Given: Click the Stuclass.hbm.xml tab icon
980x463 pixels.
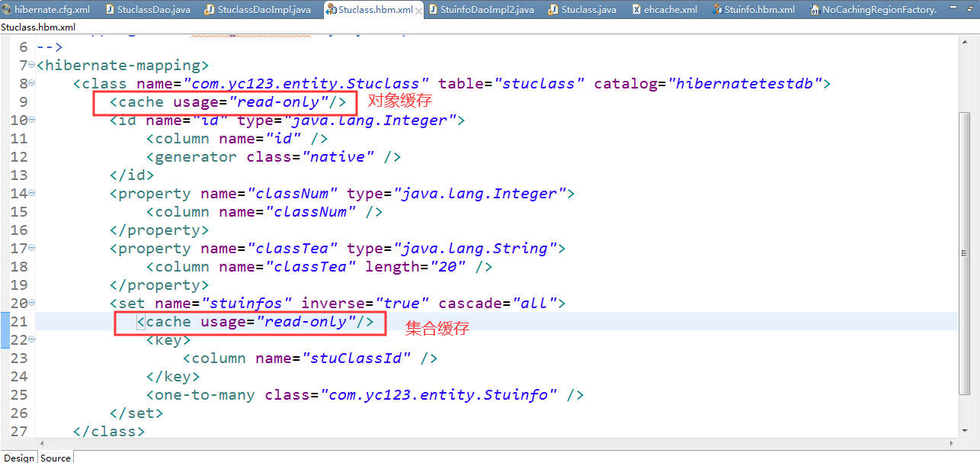Looking at the screenshot, I should coord(331,10).
